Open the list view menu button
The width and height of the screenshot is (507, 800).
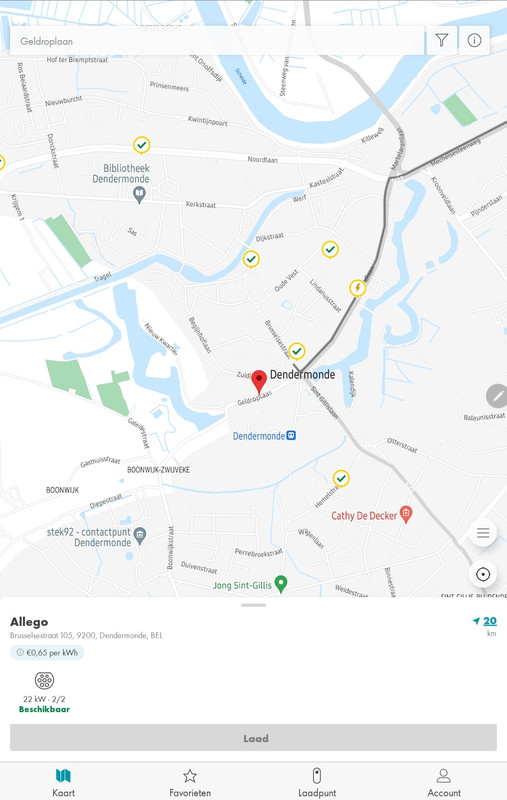[483, 534]
